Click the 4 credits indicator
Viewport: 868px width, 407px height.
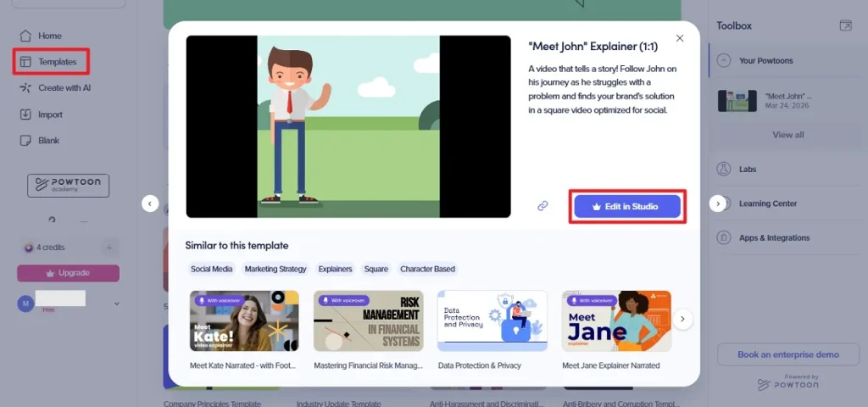[45, 248]
